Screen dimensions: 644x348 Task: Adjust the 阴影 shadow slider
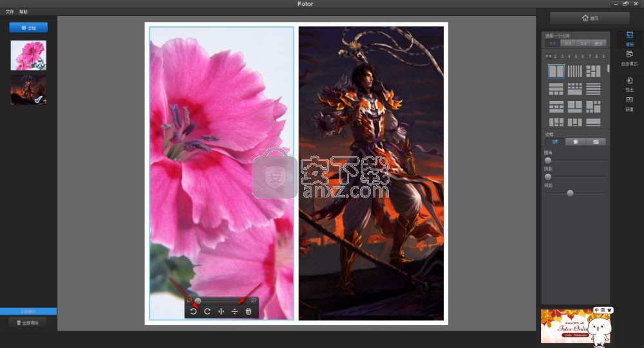coord(548,177)
